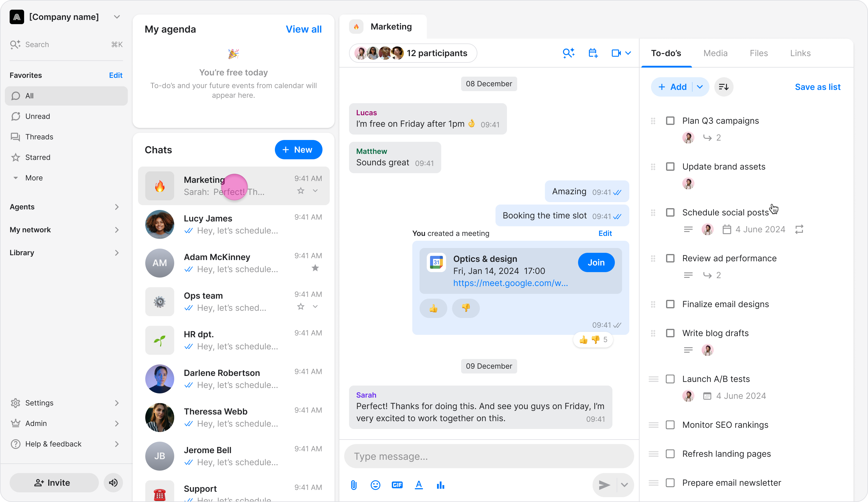Image resolution: width=868 pixels, height=502 pixels.
Task: Star the Marketing chat
Action: click(301, 191)
